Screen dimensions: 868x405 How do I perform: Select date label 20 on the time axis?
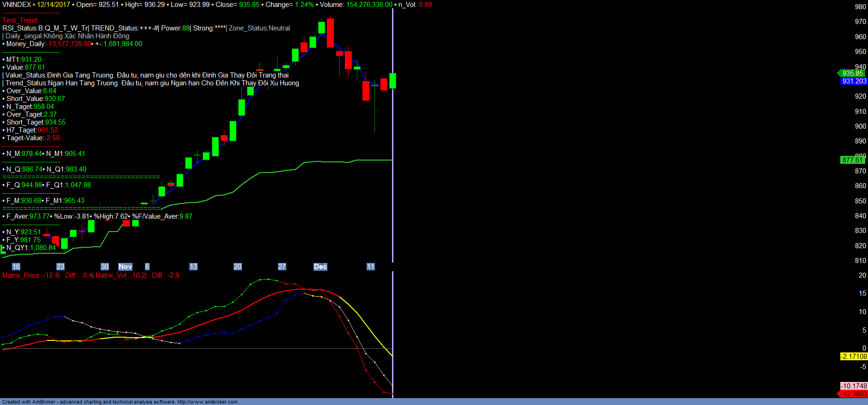point(238,267)
